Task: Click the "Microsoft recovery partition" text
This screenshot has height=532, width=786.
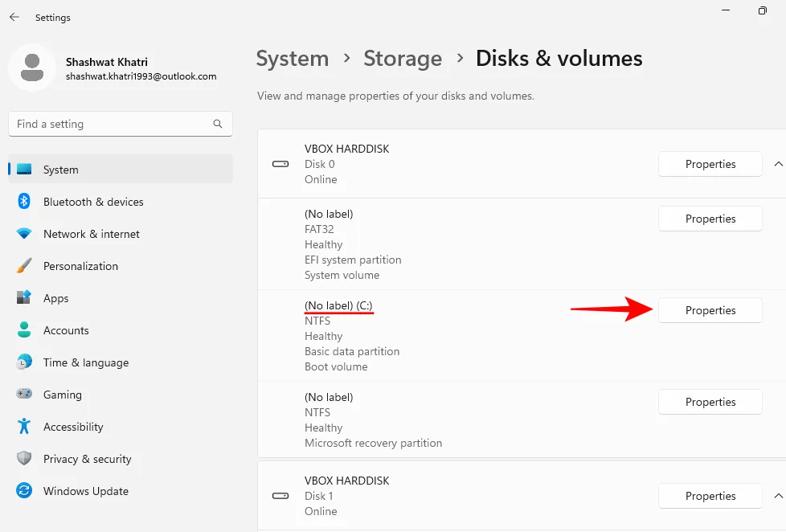Action: [374, 443]
